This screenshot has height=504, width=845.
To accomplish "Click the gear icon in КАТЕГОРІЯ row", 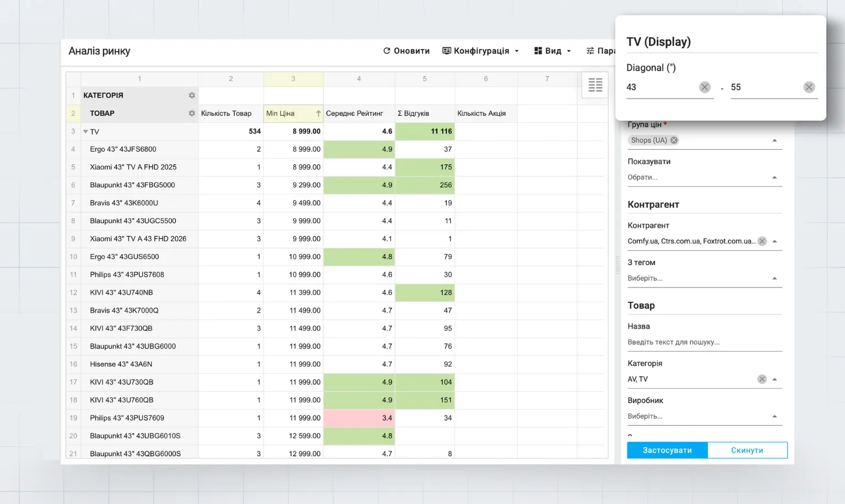I will (x=192, y=95).
